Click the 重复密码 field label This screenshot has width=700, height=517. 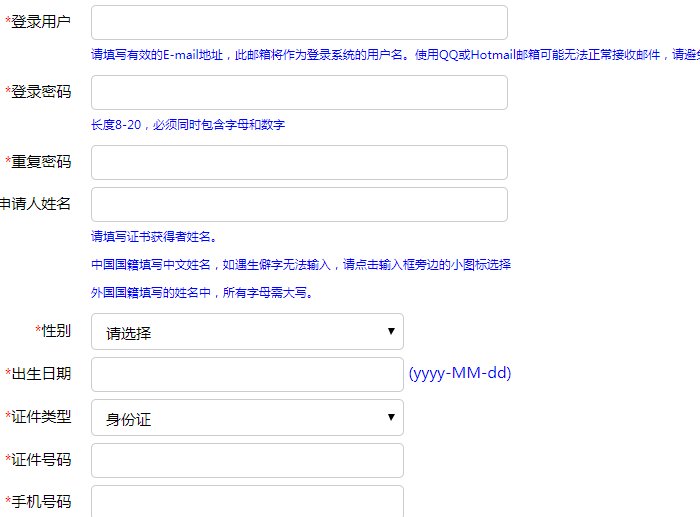(x=38, y=162)
